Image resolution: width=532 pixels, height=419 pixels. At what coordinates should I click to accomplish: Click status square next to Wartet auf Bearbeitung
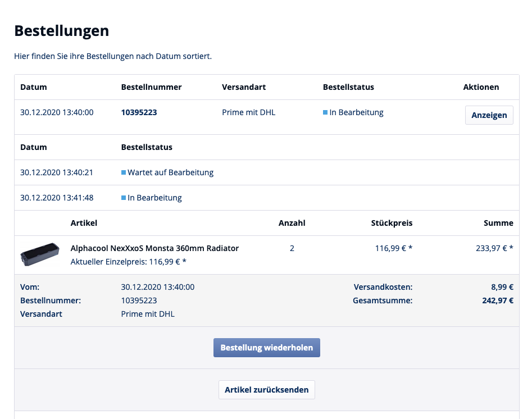(124, 172)
